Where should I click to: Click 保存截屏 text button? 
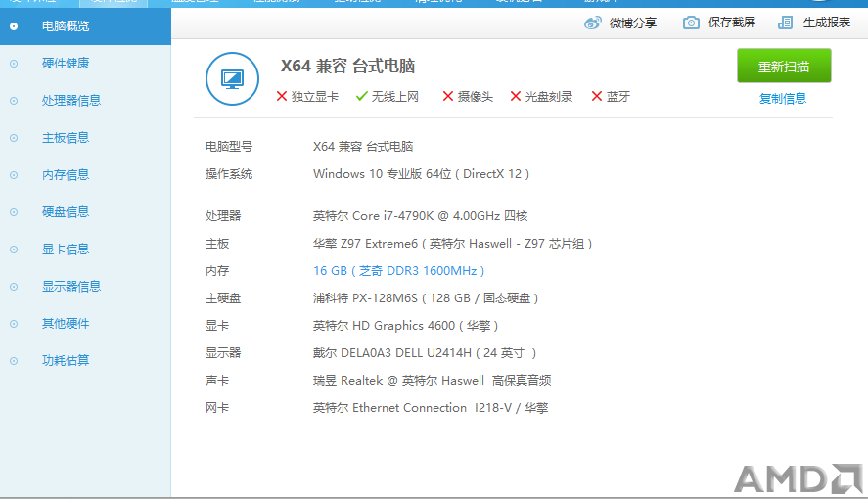click(732, 23)
